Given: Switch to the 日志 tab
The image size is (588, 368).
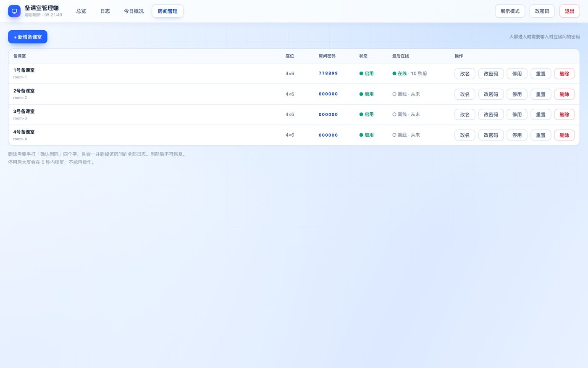Looking at the screenshot, I should coord(105,11).
